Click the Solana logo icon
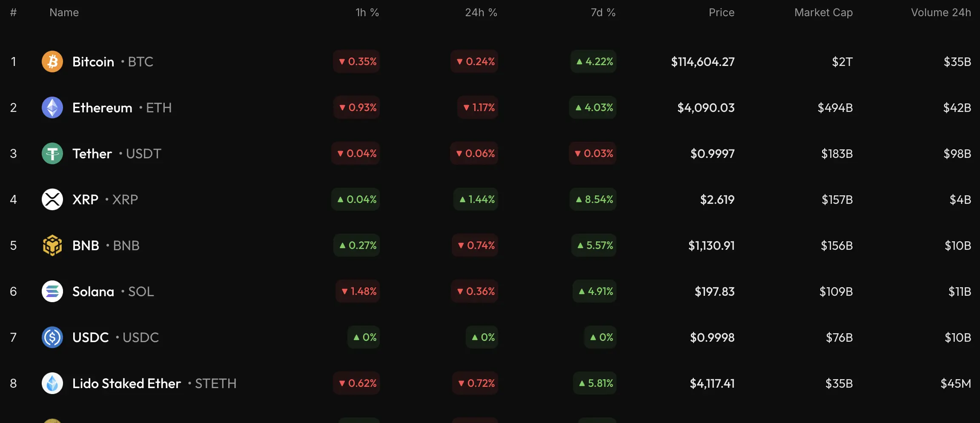This screenshot has width=980, height=423. (52, 292)
